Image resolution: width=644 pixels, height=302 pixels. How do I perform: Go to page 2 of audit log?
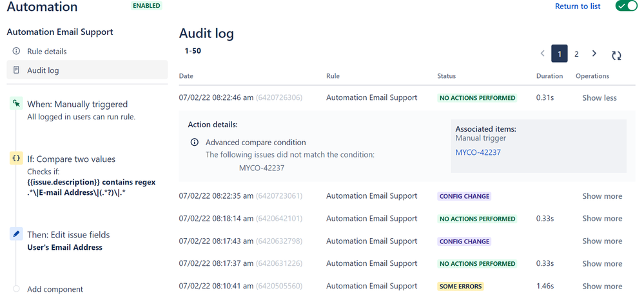tap(576, 54)
